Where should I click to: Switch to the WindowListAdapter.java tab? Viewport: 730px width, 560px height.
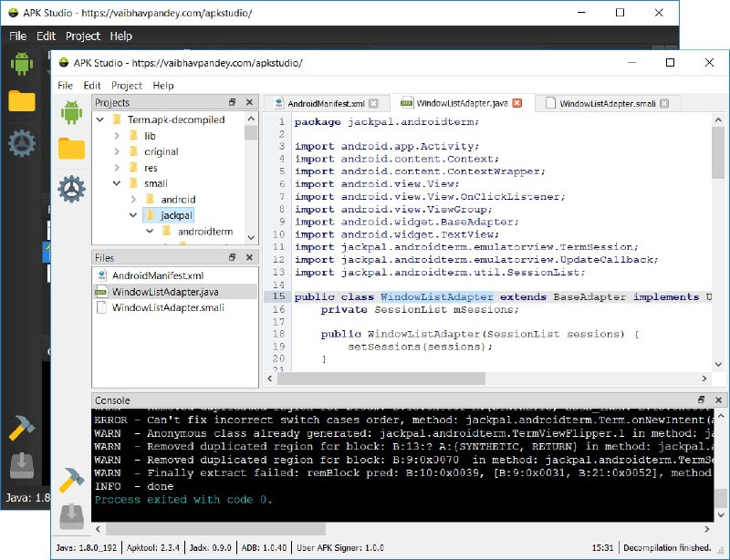(x=462, y=103)
